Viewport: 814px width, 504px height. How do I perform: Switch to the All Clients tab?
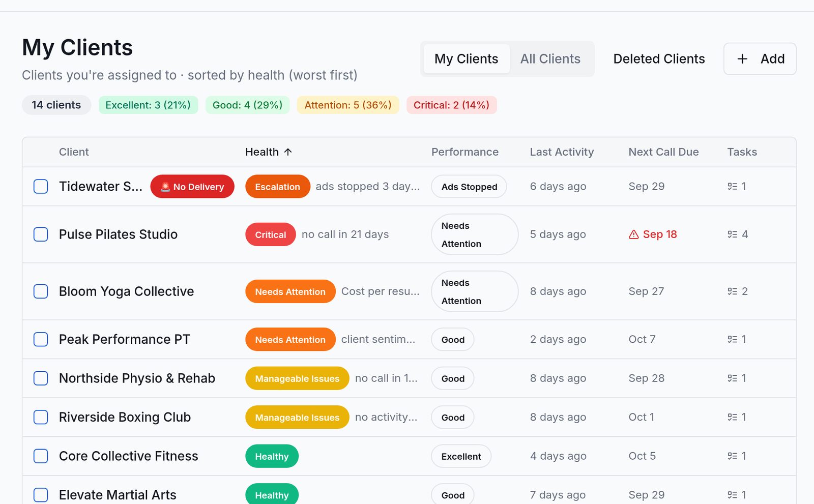(550, 59)
